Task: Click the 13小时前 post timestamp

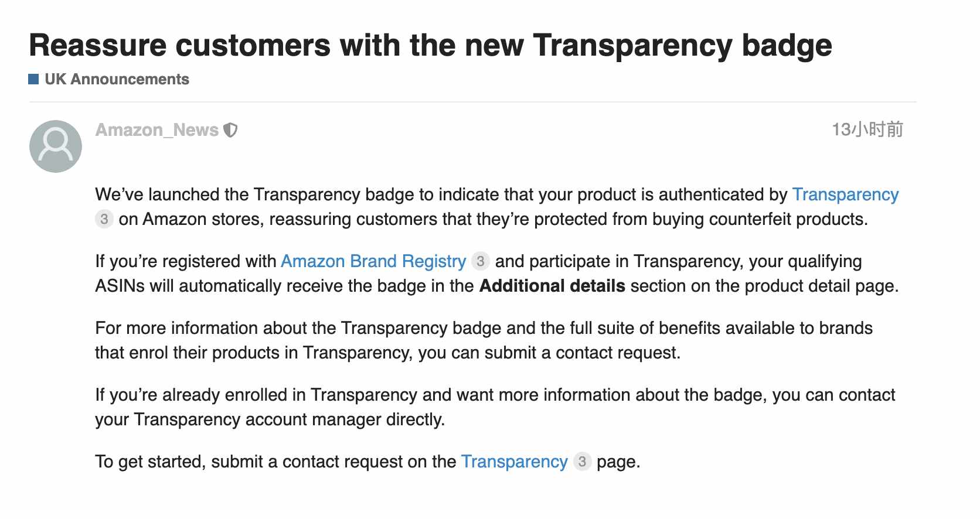Action: [x=867, y=129]
